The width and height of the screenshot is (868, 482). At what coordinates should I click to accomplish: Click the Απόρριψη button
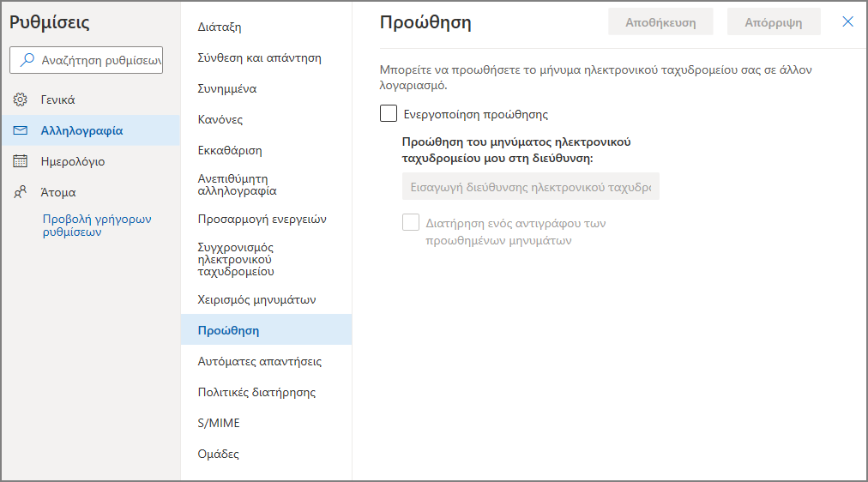tap(774, 22)
